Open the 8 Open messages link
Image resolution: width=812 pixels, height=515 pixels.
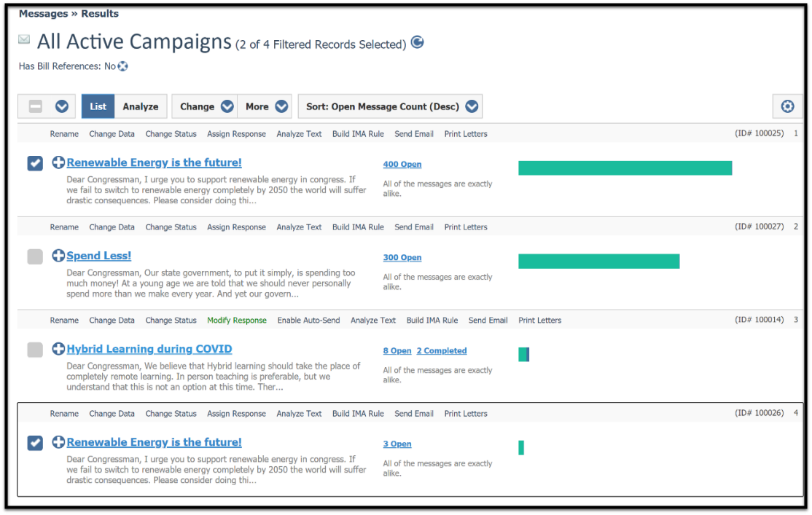tap(397, 350)
